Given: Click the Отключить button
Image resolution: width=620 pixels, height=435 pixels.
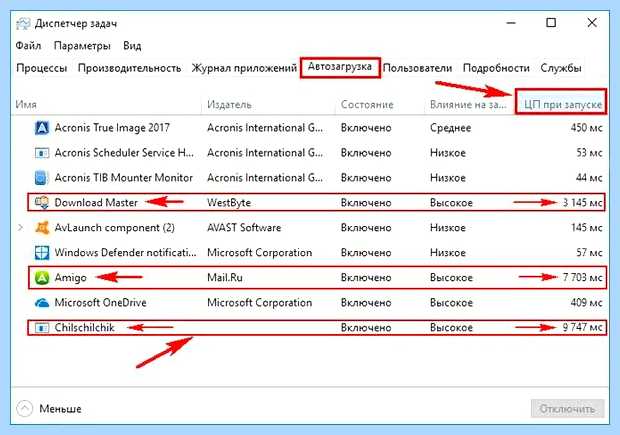Looking at the screenshot, I should click(567, 409).
